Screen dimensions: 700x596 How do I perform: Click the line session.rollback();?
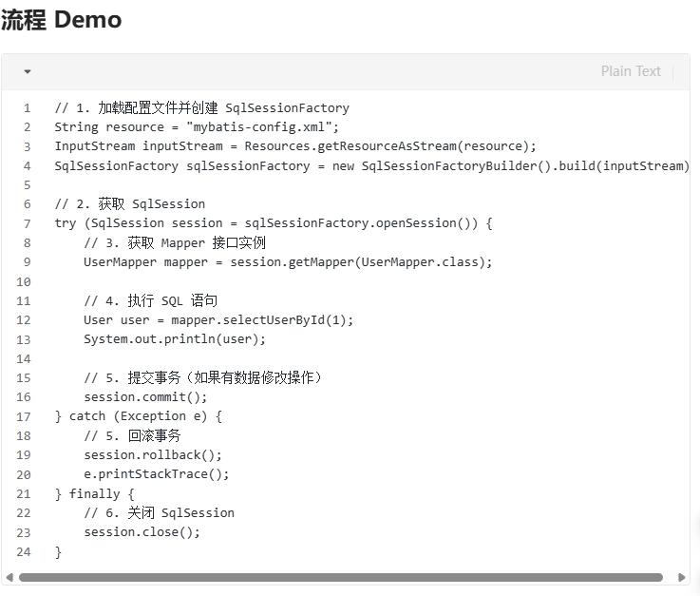pos(153,455)
